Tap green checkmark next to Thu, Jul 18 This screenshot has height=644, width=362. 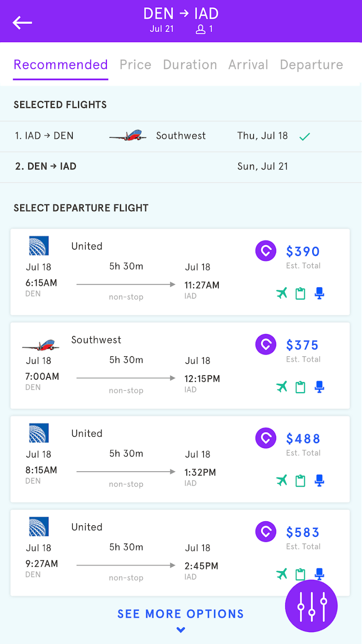coord(305,136)
